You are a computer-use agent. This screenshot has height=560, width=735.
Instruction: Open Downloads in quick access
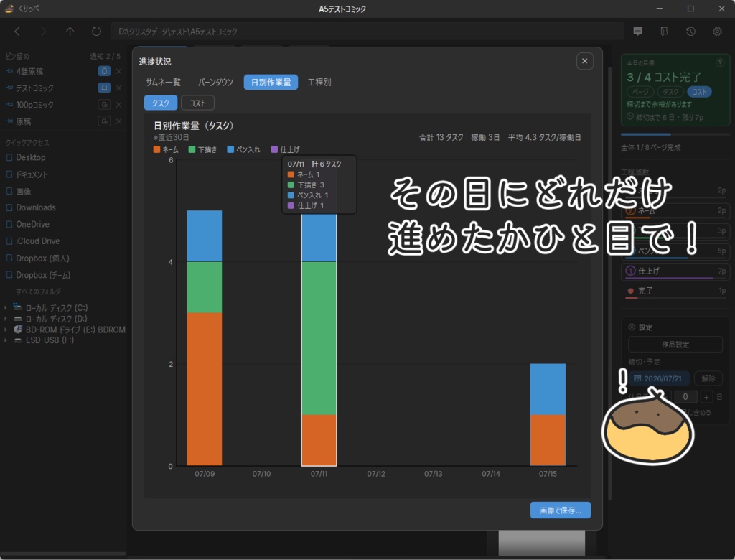click(36, 207)
